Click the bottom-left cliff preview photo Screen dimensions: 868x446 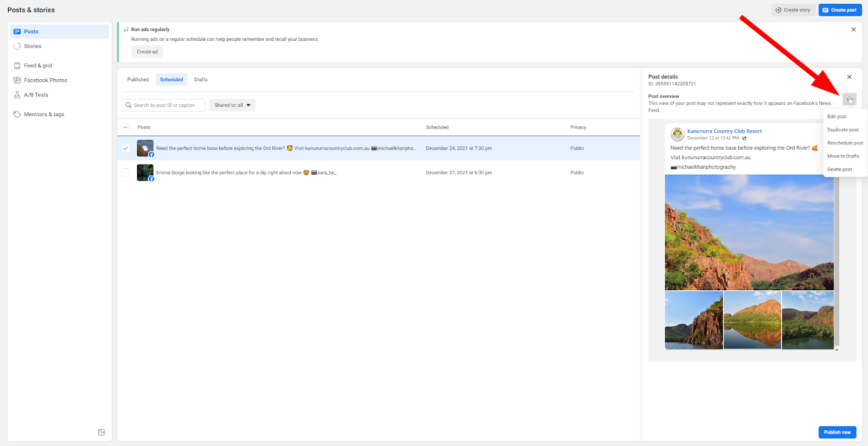pyautogui.click(x=694, y=320)
